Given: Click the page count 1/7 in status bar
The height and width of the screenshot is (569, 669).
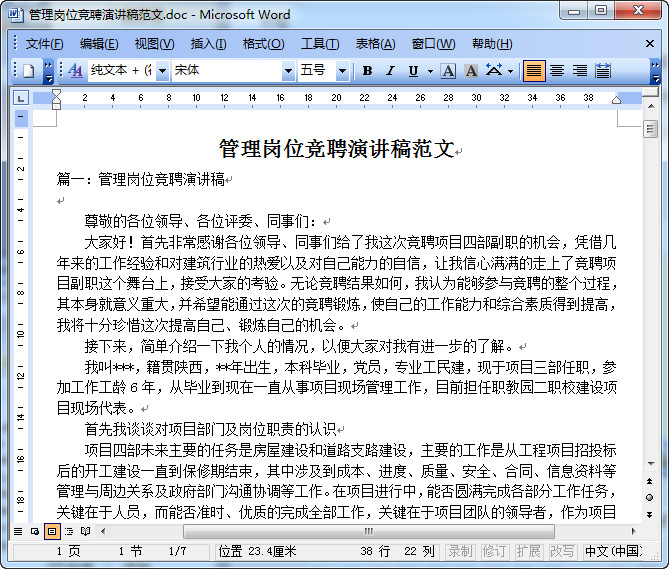Looking at the screenshot, I should click(177, 552).
